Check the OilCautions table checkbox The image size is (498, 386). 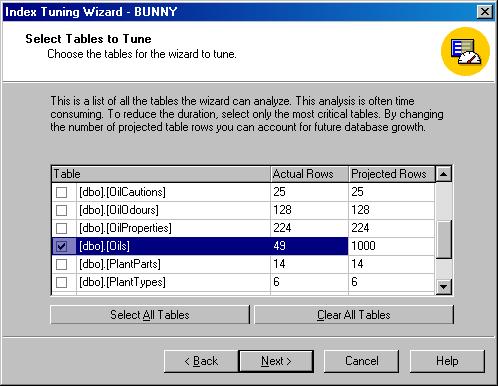61,192
